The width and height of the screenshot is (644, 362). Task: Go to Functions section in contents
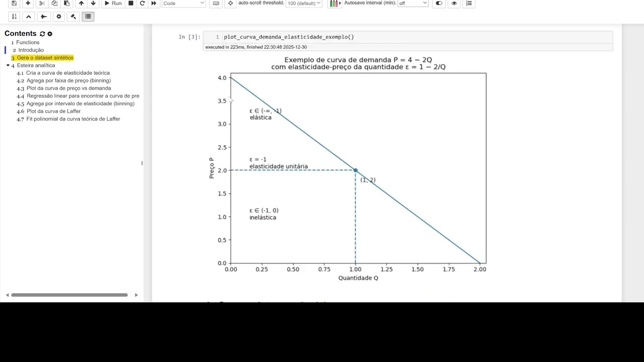point(28,42)
